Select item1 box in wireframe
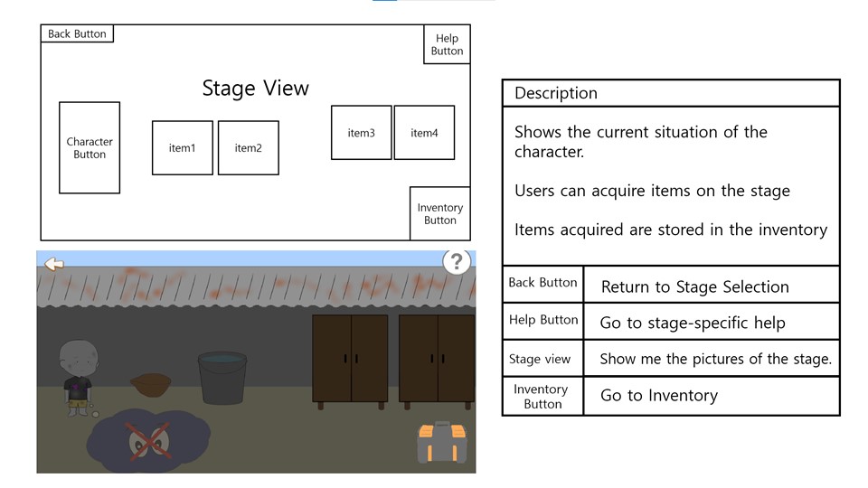Image resolution: width=868 pixels, height=488 pixels. pos(183,147)
